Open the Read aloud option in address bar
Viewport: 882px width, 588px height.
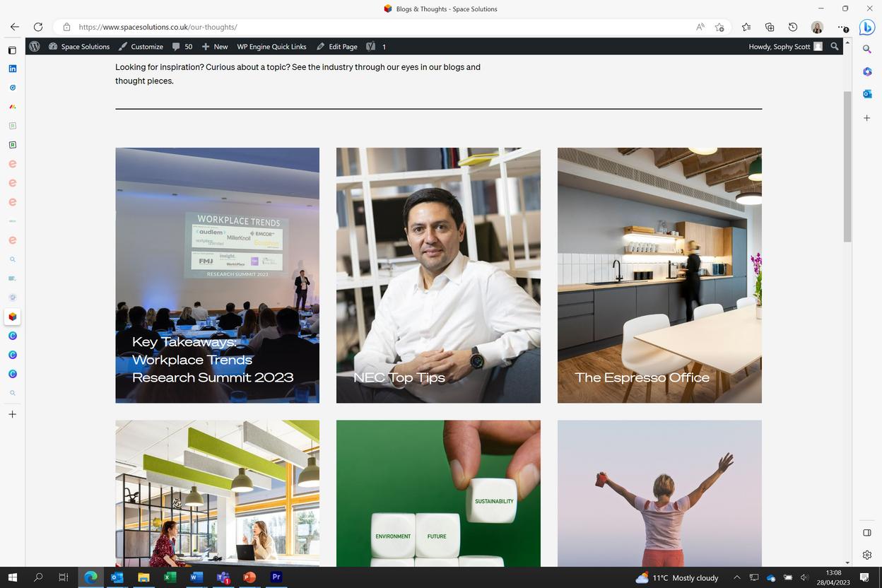[x=700, y=27]
